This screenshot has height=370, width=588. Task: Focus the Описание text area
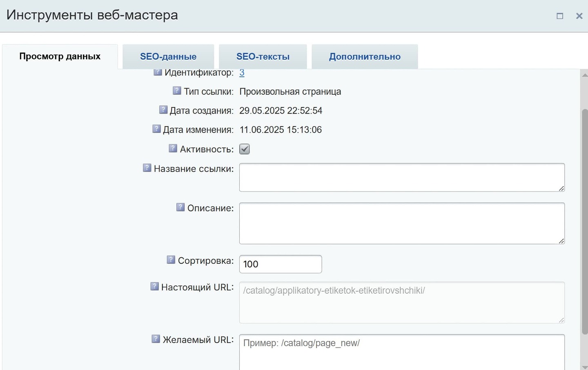[402, 223]
